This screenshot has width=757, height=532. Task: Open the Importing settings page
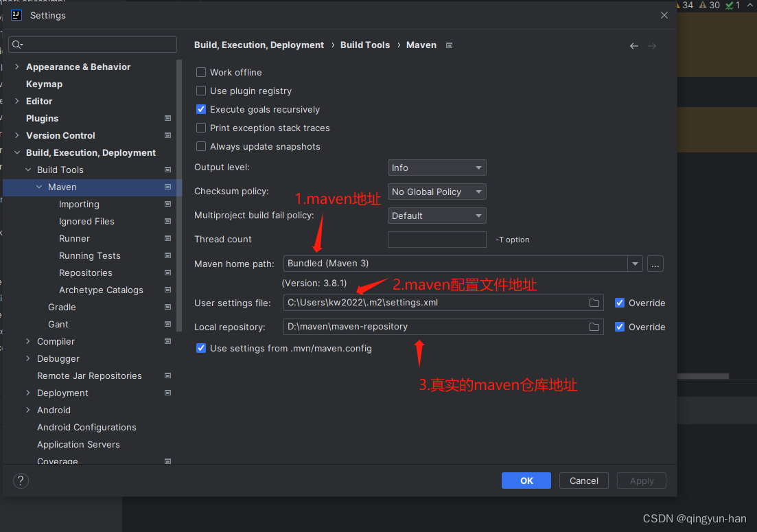click(79, 204)
